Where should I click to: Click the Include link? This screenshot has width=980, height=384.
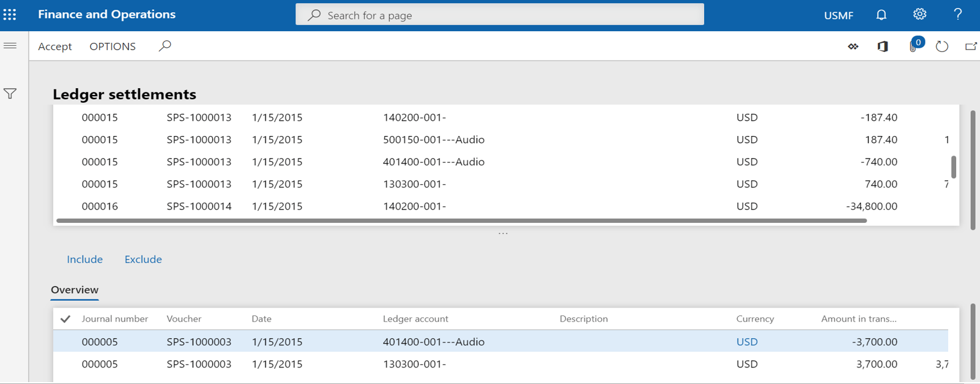[x=84, y=260]
